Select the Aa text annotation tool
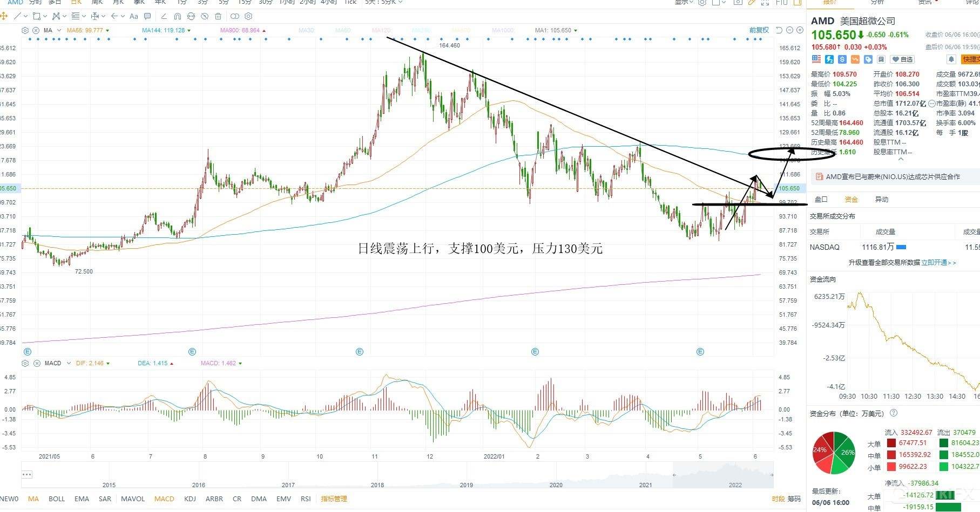The height and width of the screenshot is (512, 980). (134, 16)
